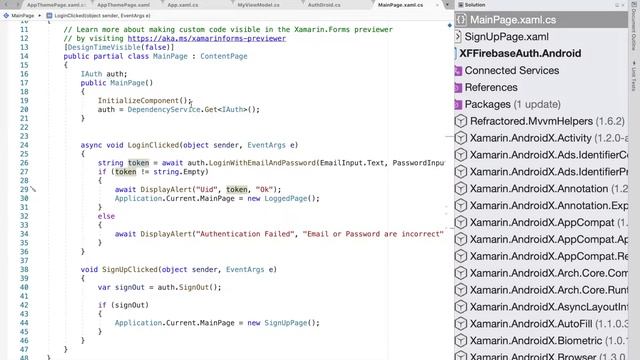The width and height of the screenshot is (640, 360).
Task: Click "DependencyService" on line 20
Action: click(x=164, y=109)
